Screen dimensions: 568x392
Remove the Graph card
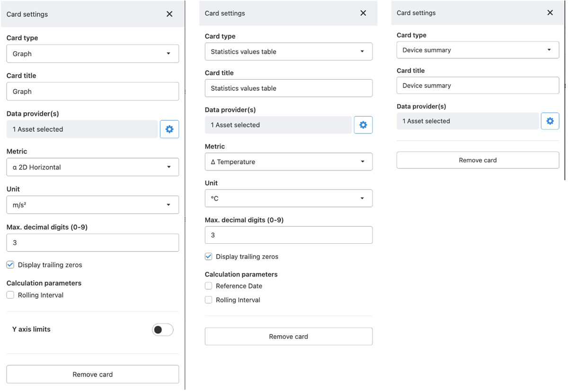[92, 374]
